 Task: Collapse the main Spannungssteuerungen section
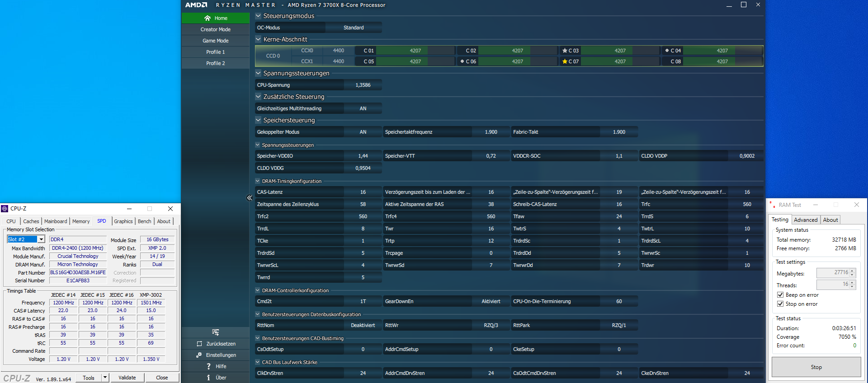coord(258,73)
